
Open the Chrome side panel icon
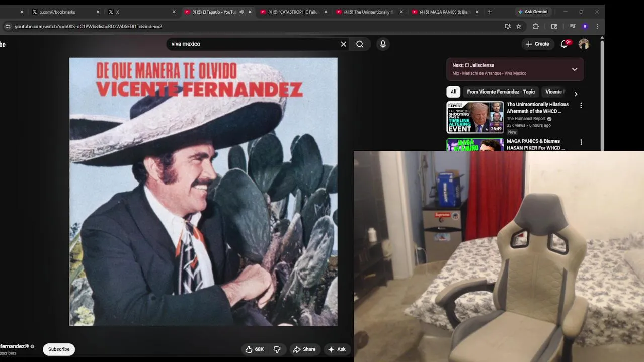554,26
